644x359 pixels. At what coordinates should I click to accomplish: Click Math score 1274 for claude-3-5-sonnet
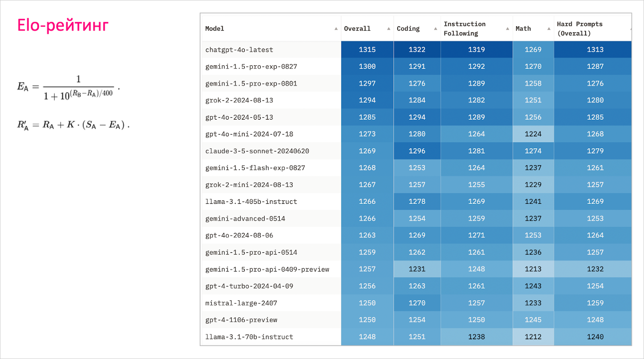(x=533, y=151)
